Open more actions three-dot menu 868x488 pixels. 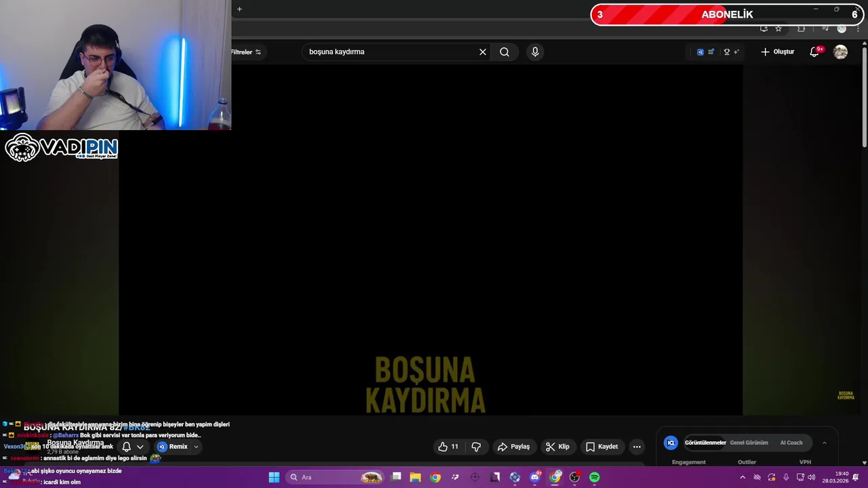tap(637, 447)
